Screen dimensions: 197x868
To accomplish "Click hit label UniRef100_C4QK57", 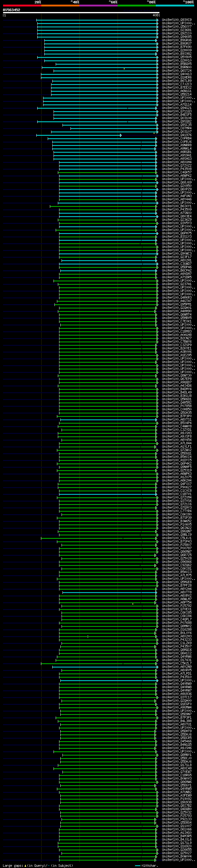I will [x=177, y=172].
